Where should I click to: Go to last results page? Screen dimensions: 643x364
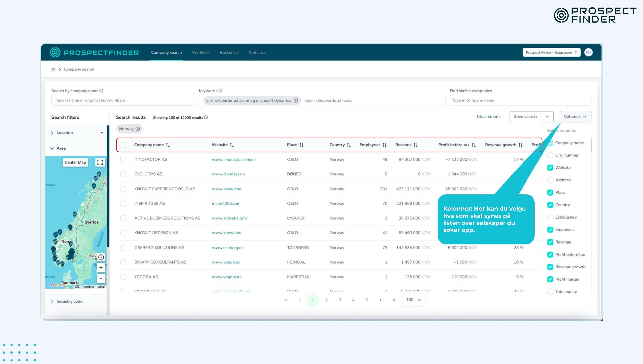point(394,300)
